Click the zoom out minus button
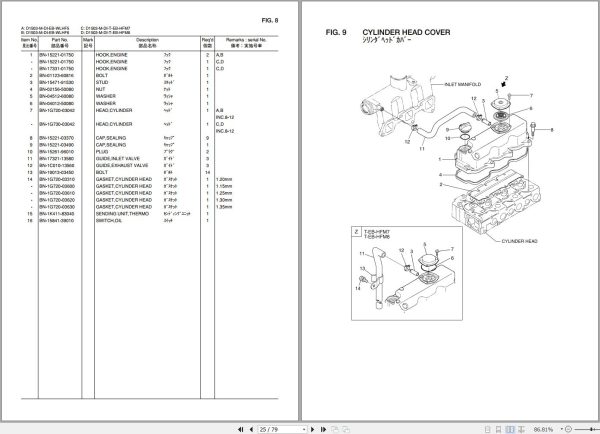This screenshot has height=434, width=600. (x=568, y=429)
